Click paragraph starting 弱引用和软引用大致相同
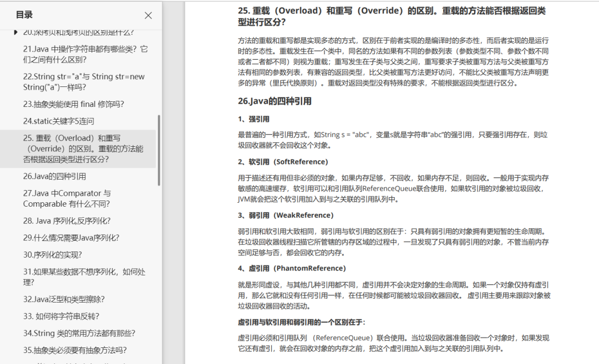This screenshot has width=599, height=364. 393,242
